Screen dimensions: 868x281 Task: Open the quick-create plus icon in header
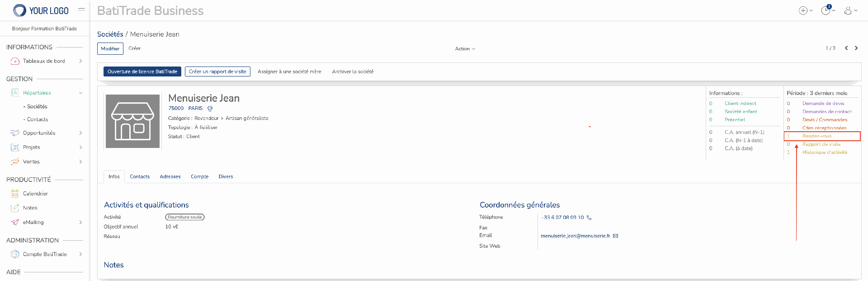click(x=803, y=10)
